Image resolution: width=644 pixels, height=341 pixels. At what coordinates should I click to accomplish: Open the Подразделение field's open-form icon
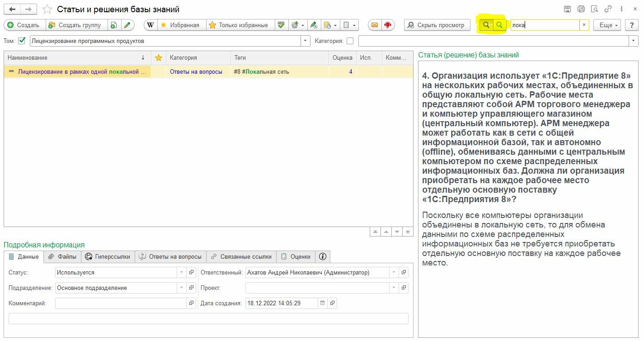[191, 288]
